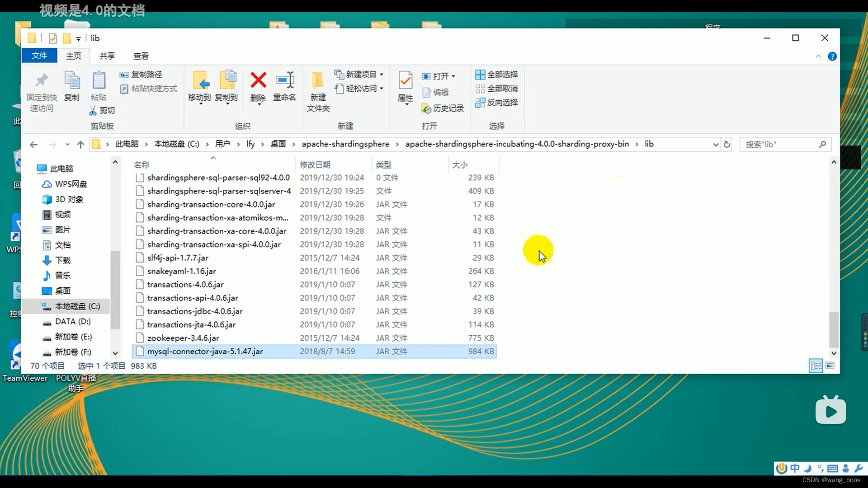Open the address bar history dropdown
Screen dimensions: 868x488
pos(716,145)
